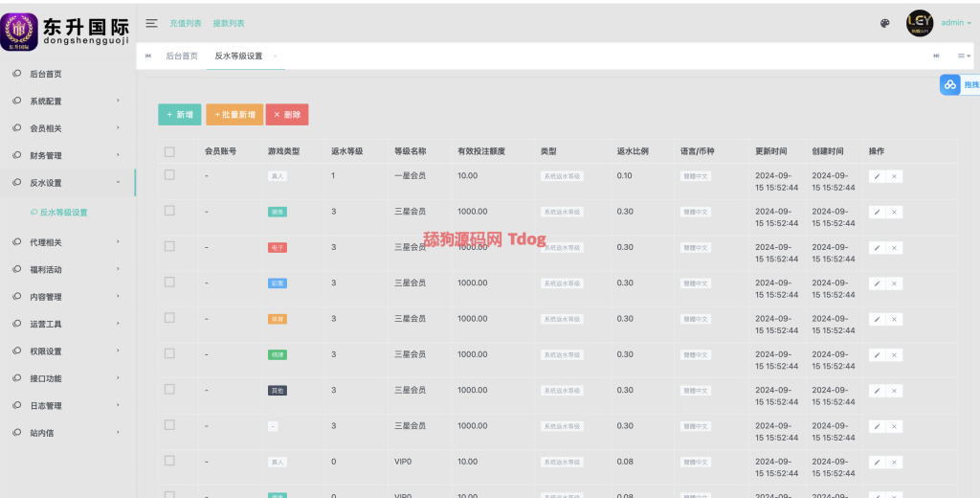
Task: Open the theme palette icon in header
Action: click(x=885, y=24)
